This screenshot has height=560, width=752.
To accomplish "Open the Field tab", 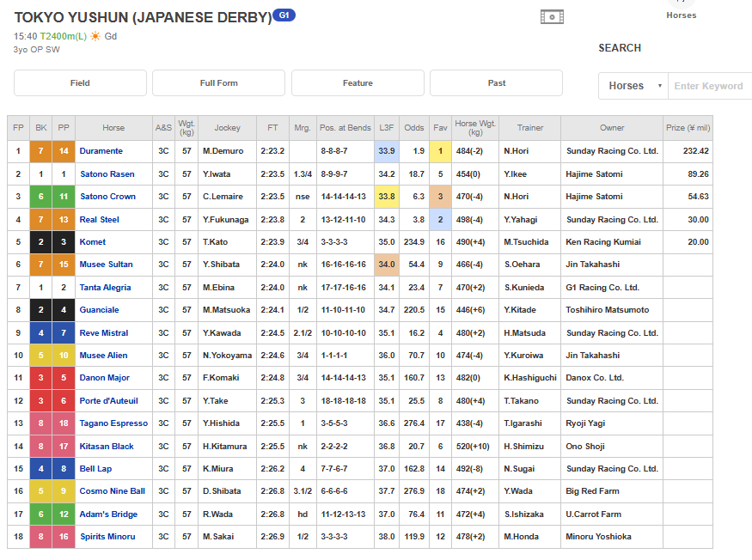I will [80, 83].
